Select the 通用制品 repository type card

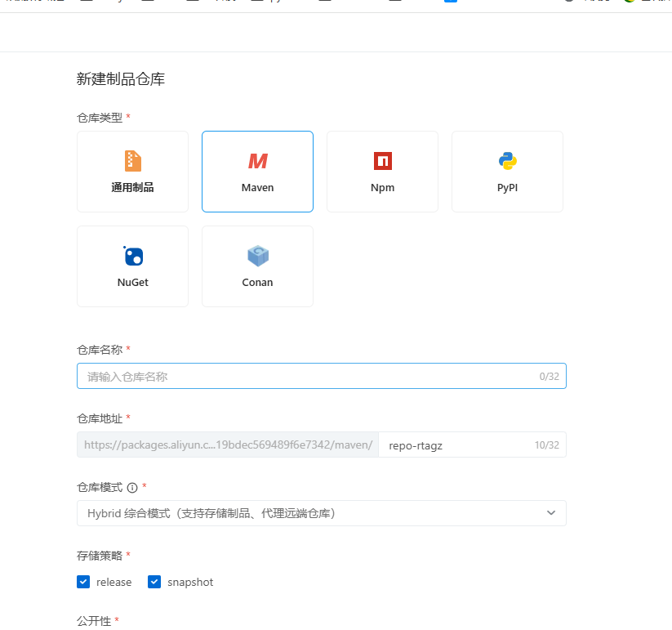click(x=132, y=172)
